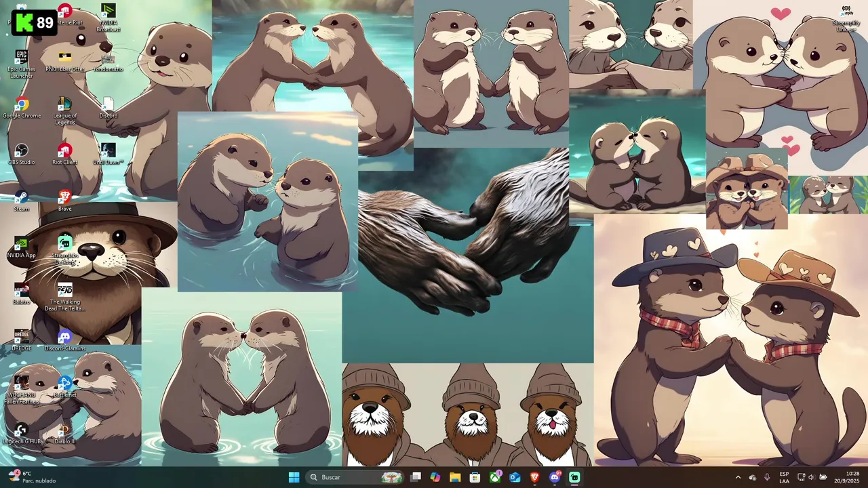Select the NVIDIA Broadcast desktop icon
The image size is (868, 488).
click(x=108, y=18)
